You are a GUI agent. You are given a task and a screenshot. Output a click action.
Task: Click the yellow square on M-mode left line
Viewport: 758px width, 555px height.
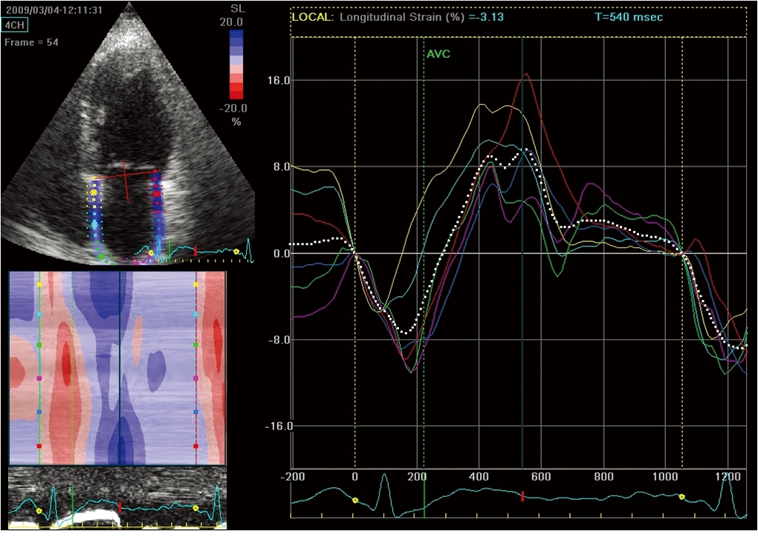pyautogui.click(x=39, y=285)
